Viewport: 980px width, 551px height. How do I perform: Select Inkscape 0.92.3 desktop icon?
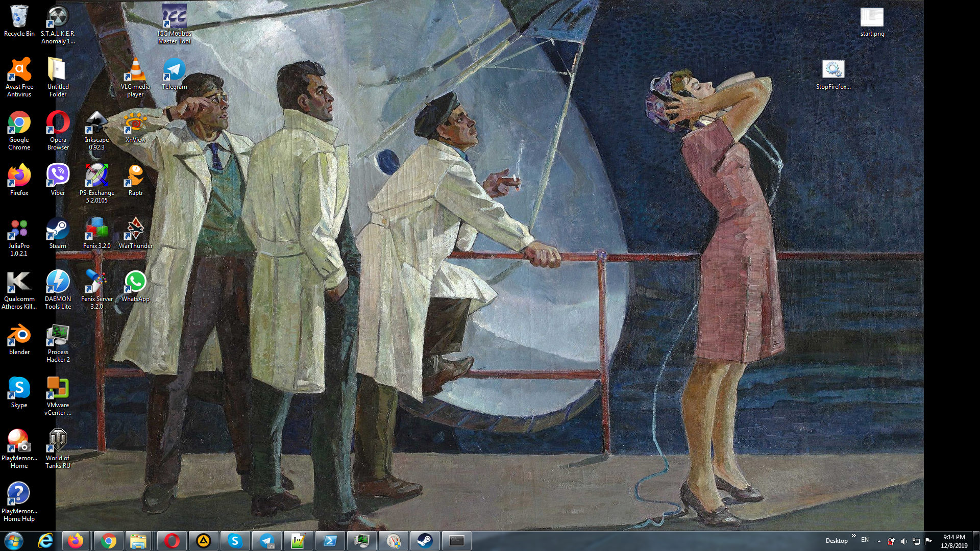point(96,131)
